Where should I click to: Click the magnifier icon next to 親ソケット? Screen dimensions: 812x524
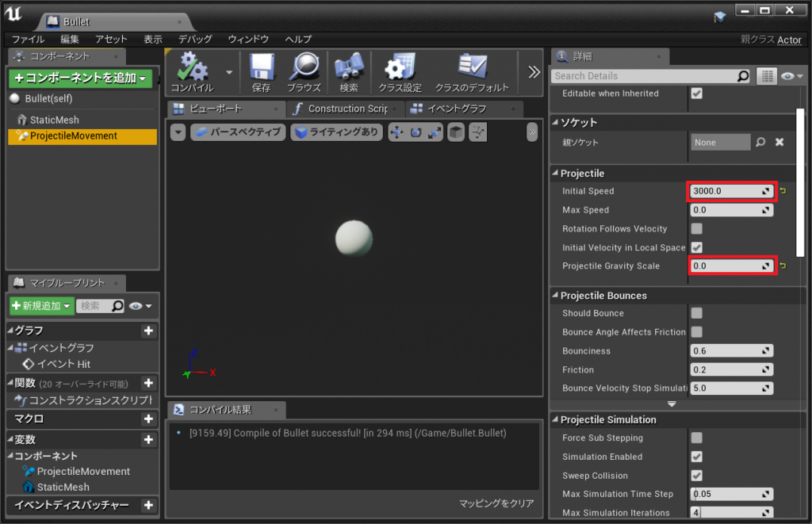[x=760, y=142]
